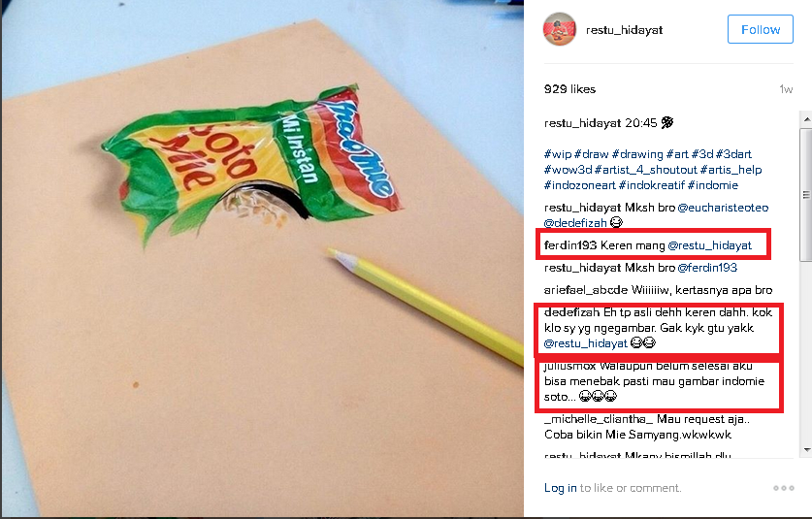Click the three-dots more options icon
The image size is (812, 519).
[x=783, y=488]
